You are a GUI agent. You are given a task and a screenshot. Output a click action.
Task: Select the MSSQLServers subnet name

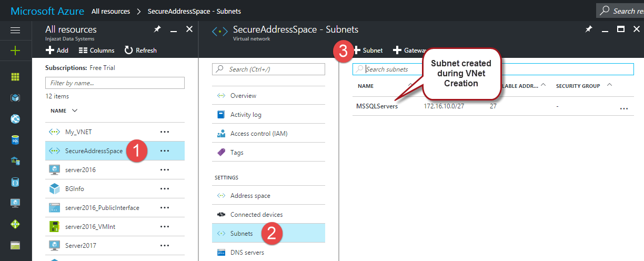pos(377,106)
